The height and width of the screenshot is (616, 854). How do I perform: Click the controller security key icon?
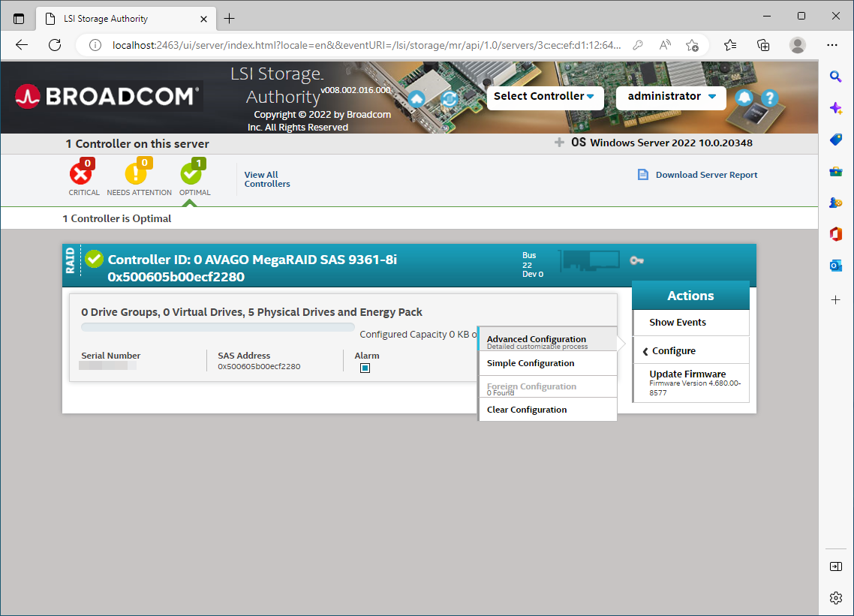pyautogui.click(x=636, y=260)
